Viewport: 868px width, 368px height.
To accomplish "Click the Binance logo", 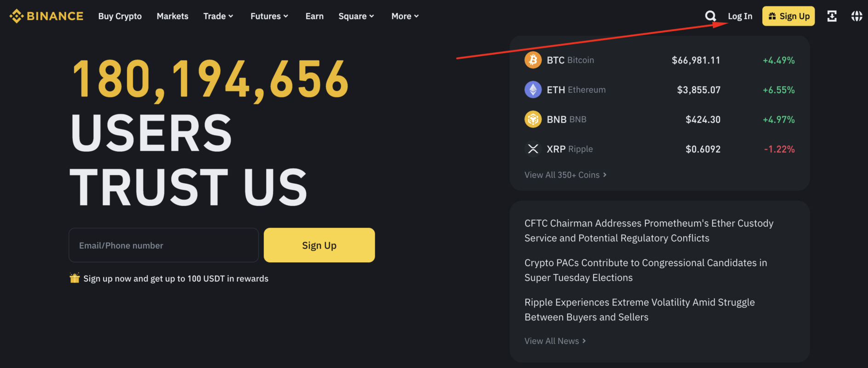I will [x=46, y=16].
